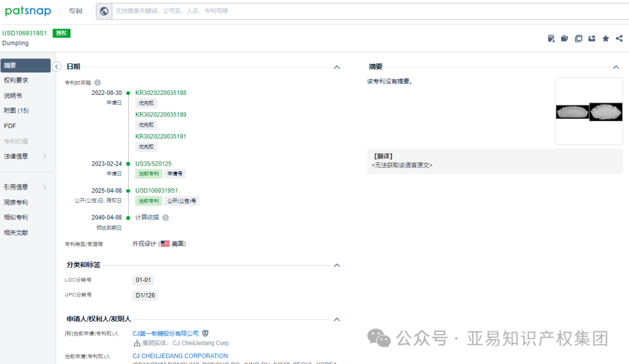Collapse the 摘要 section on the right

pos(616,67)
